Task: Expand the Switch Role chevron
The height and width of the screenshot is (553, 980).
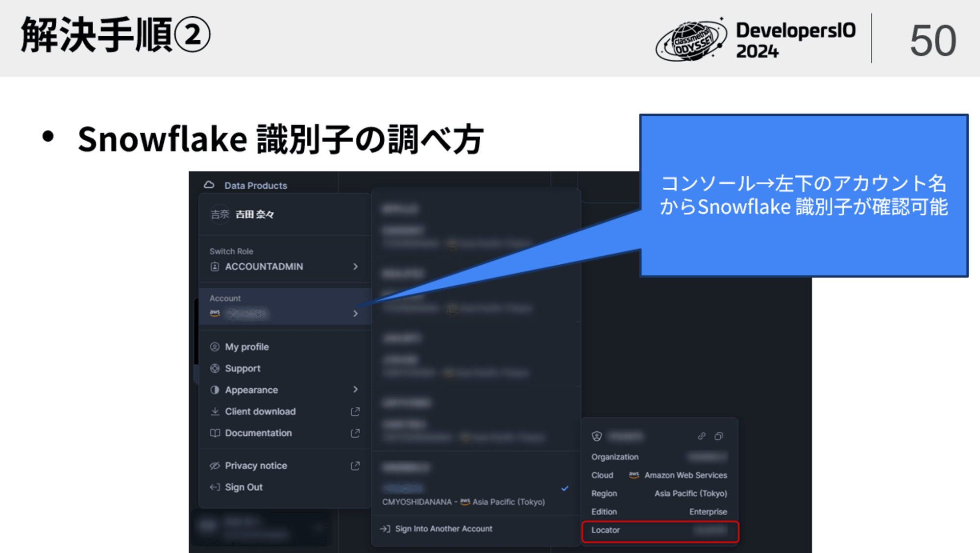Action: pyautogui.click(x=356, y=267)
